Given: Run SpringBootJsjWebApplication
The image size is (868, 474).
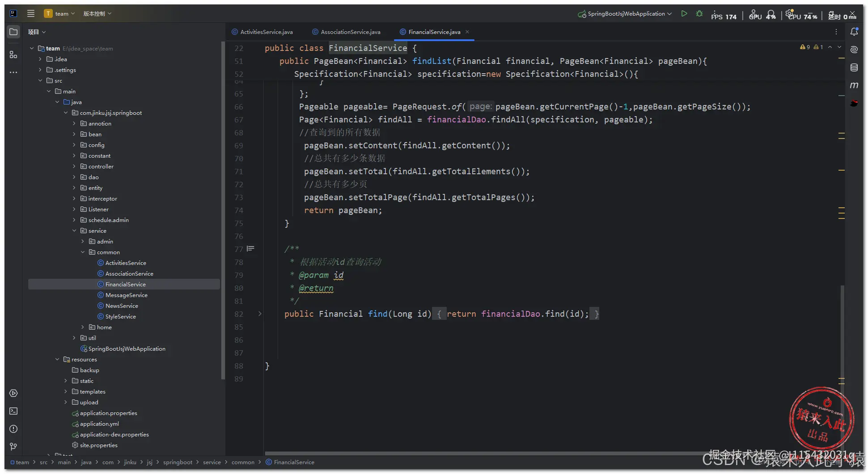Looking at the screenshot, I should [684, 13].
